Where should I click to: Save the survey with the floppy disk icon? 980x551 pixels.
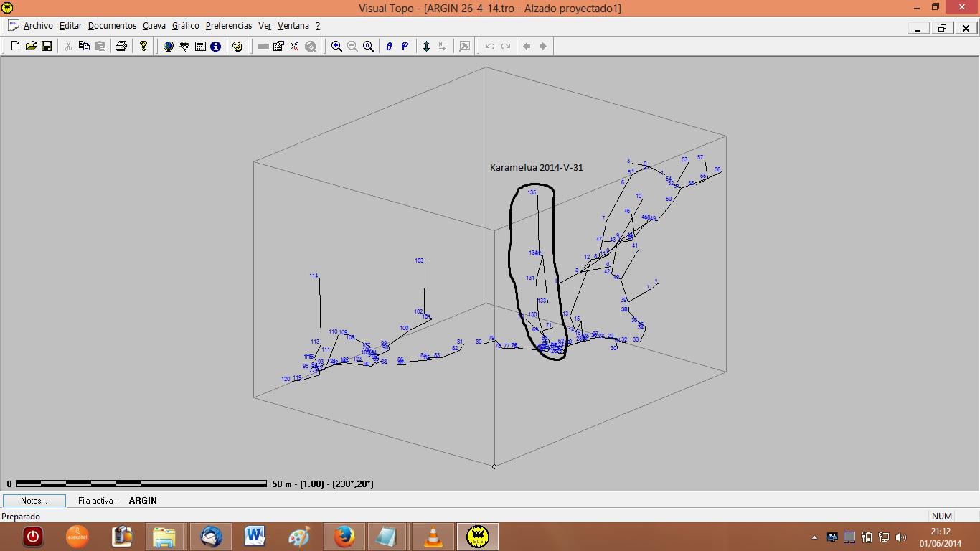pyautogui.click(x=47, y=46)
